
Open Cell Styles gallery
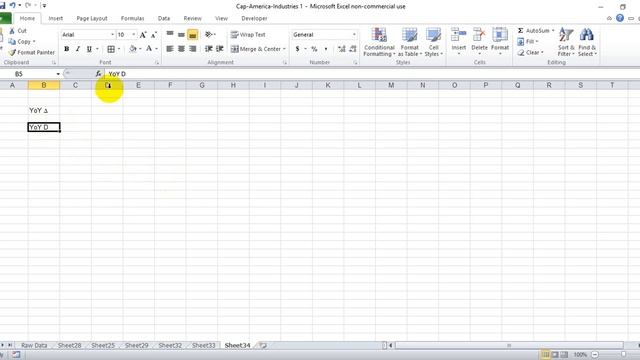point(433,42)
